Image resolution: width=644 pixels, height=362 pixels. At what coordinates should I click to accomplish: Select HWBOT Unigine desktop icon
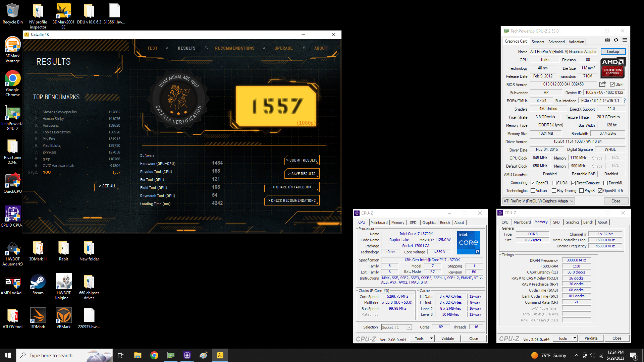[x=63, y=287]
